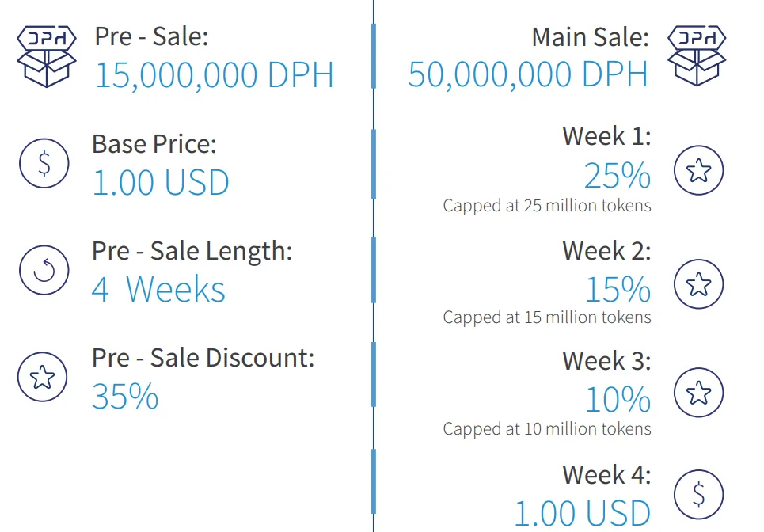Click the circular arrow icon for Pre-Sale Length
The image size is (764, 532).
point(44,270)
